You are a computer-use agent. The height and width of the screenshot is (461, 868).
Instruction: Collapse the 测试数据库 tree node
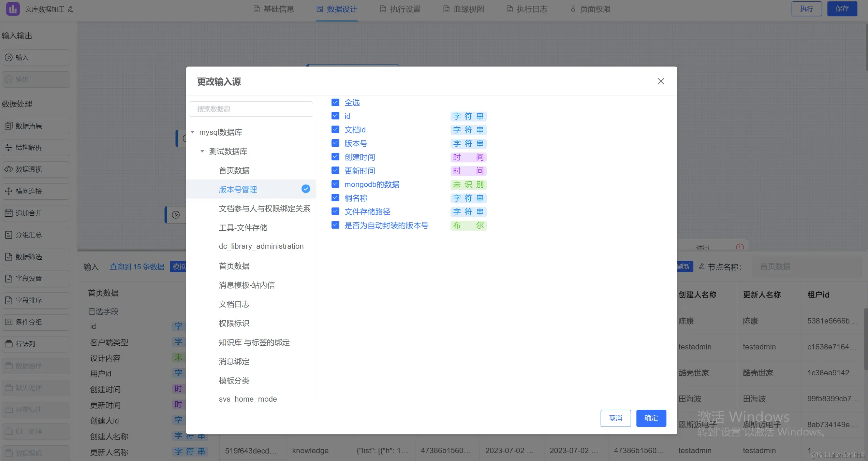pos(202,152)
